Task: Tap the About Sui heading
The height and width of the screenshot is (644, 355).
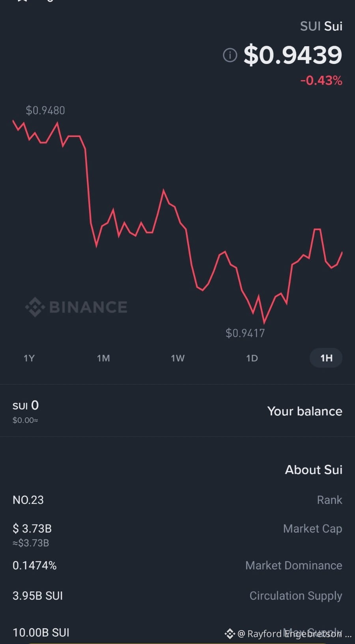Action: (x=314, y=469)
